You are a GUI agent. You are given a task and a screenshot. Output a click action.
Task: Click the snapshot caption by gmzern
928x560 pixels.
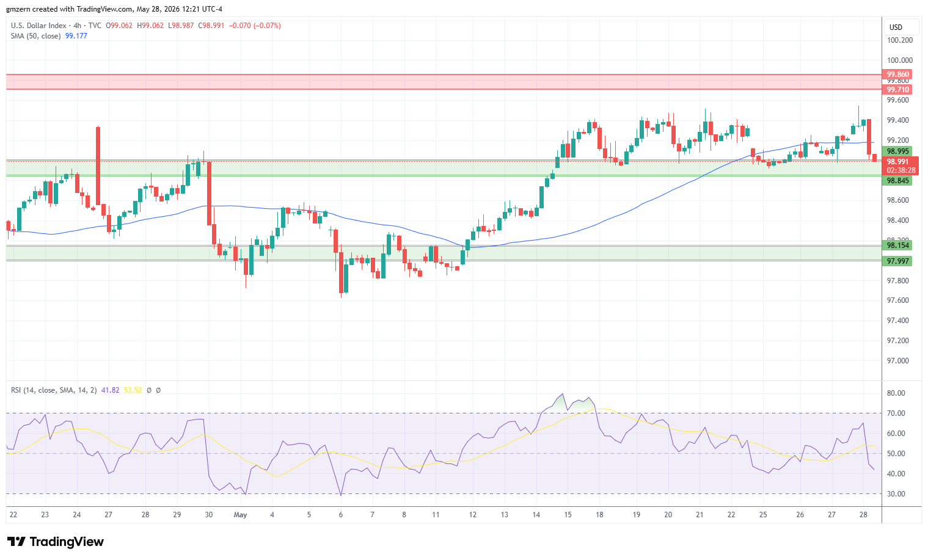pos(114,9)
